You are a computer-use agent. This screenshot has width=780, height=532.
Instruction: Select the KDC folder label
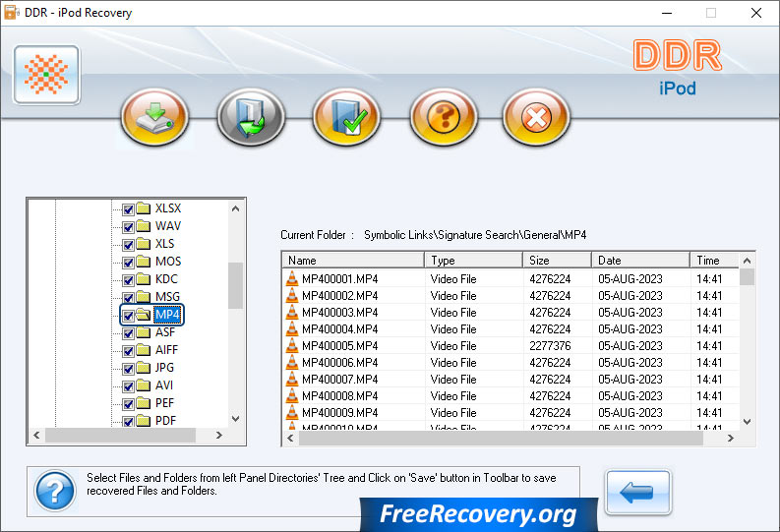[166, 279]
